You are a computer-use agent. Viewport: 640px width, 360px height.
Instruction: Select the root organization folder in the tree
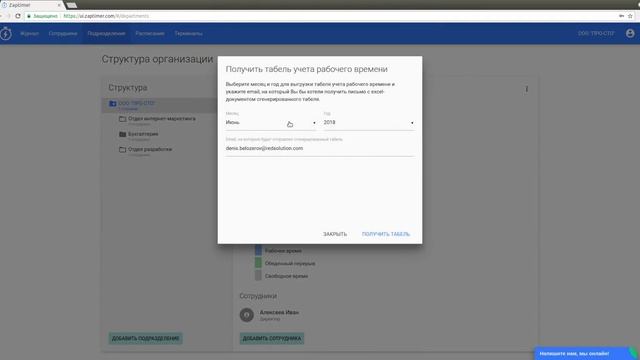159,105
